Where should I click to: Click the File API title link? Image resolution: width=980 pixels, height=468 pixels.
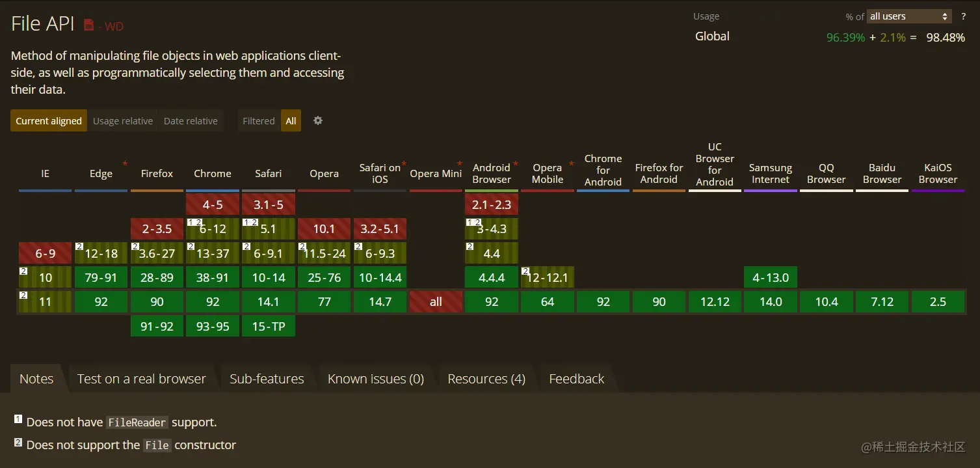point(43,24)
